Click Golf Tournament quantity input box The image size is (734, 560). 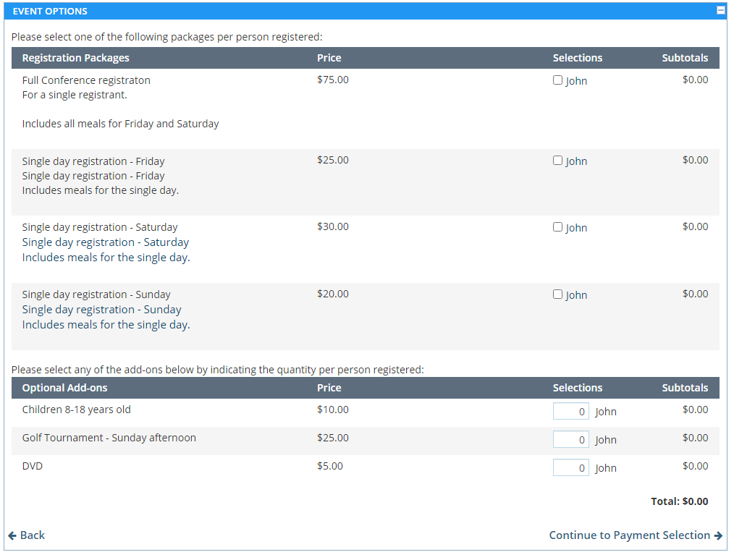click(x=570, y=439)
